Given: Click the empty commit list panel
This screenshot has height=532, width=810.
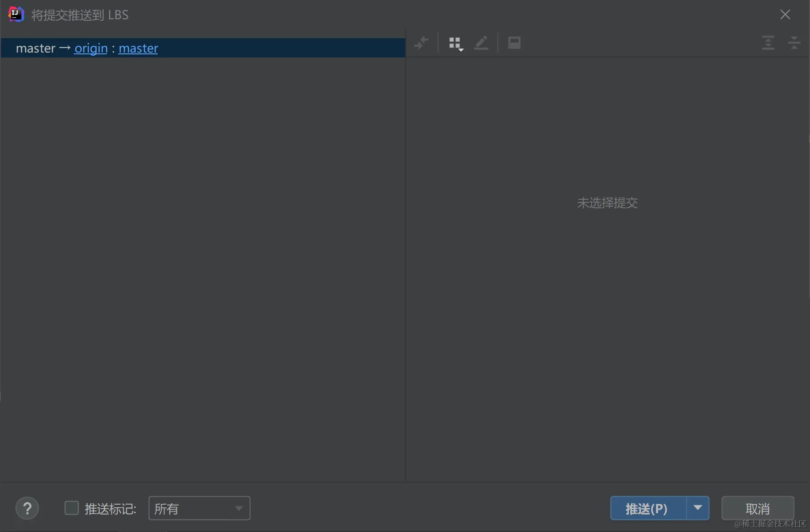Looking at the screenshot, I should [x=202, y=269].
